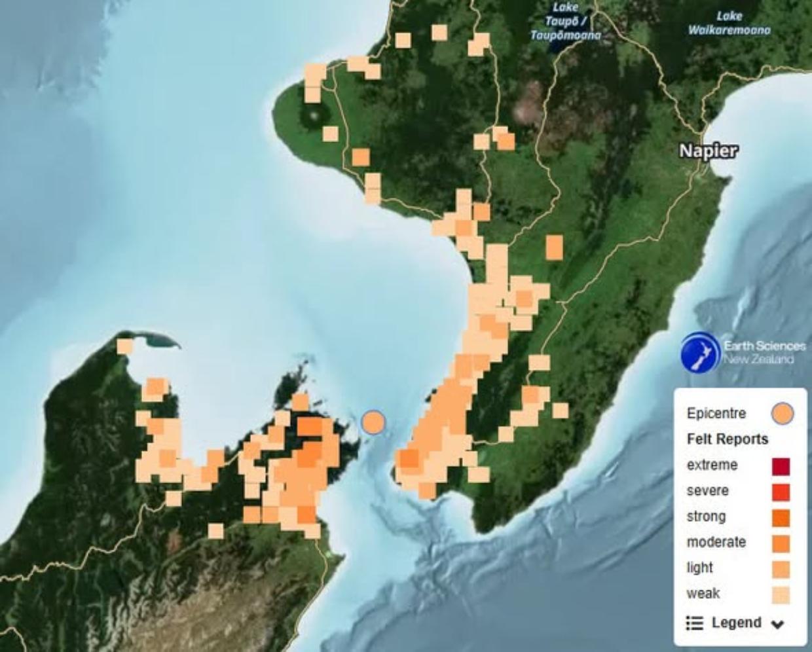Click the list icon beside Legend

[694, 623]
